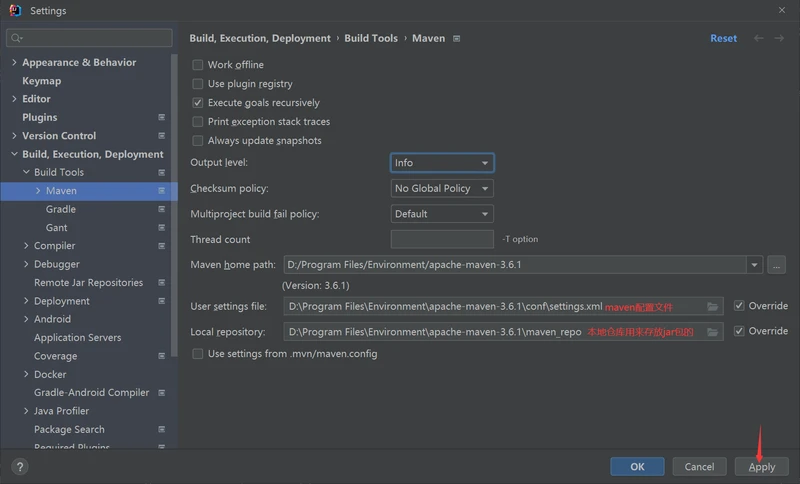Toggle Override for User settings file
The width and height of the screenshot is (800, 484).
(739, 306)
